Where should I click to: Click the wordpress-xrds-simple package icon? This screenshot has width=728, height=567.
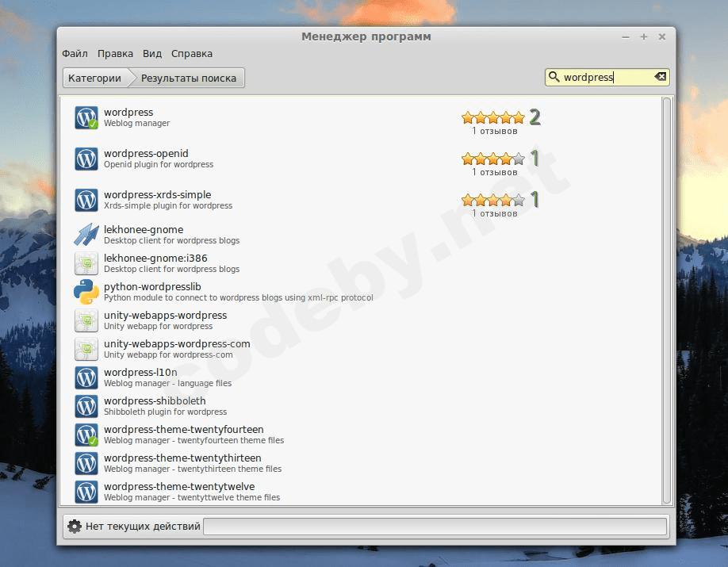(86, 200)
